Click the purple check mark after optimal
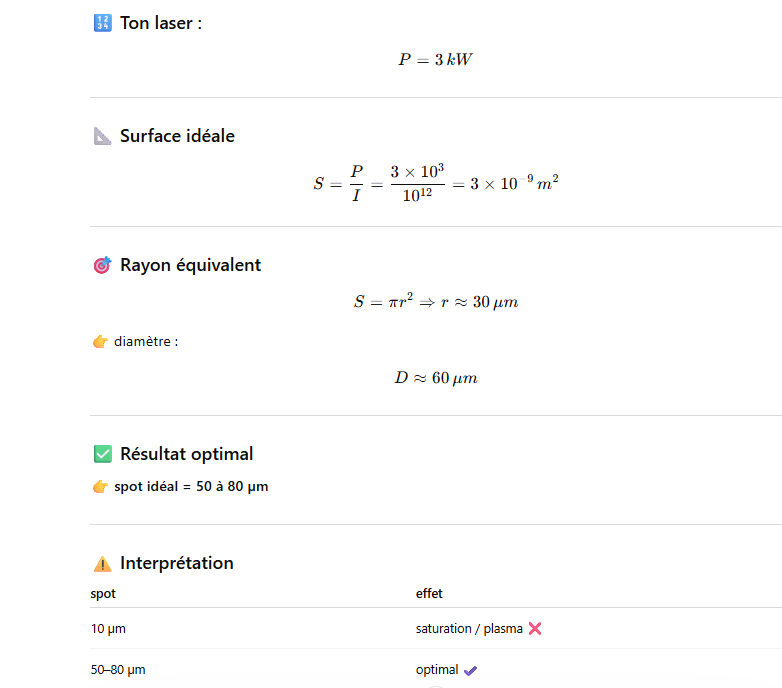 [x=471, y=670]
